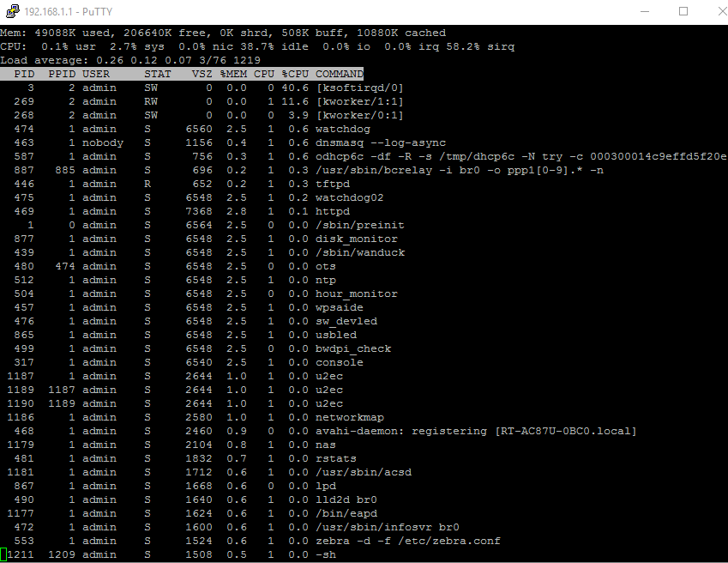Click the Mem usage summary line
The width and height of the screenshot is (728, 563).
coord(223,33)
